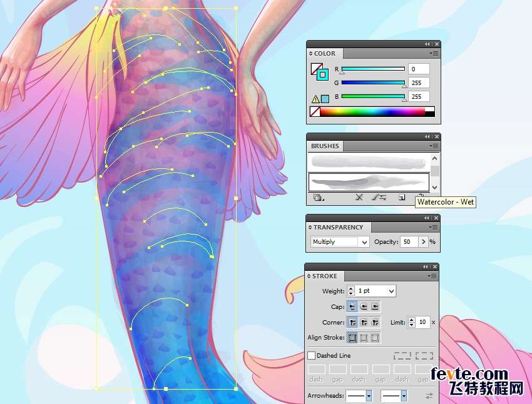Align stroke to center
The height and width of the screenshot is (404, 532).
click(352, 338)
